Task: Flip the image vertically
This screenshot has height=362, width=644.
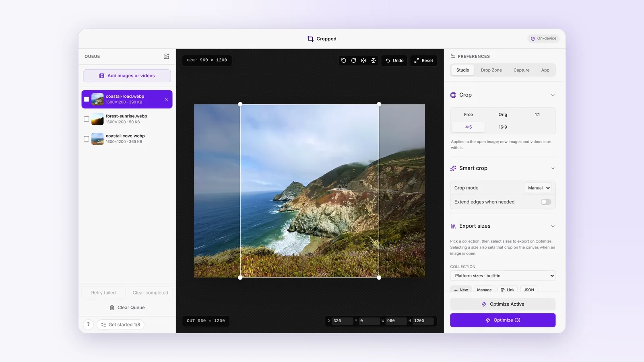Action: click(374, 60)
